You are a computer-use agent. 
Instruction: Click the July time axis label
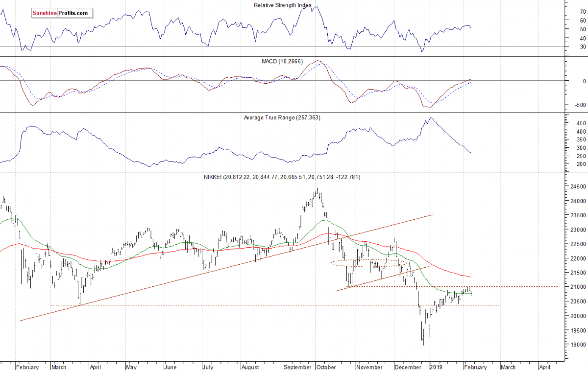(x=207, y=366)
